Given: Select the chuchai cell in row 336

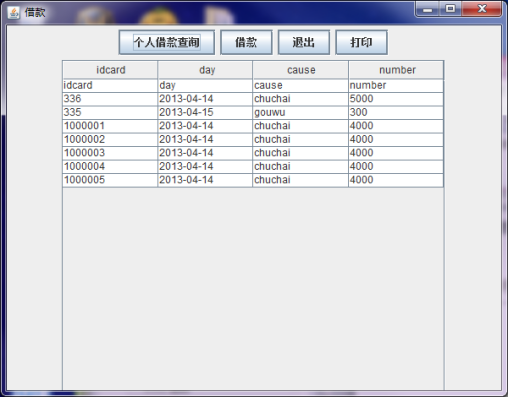Looking at the screenshot, I should tap(300, 99).
